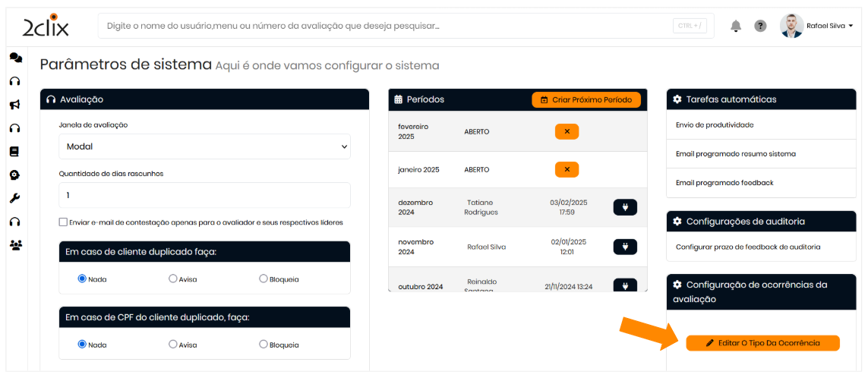Image resolution: width=868 pixels, height=381 pixels.
Task: Open the book icon in left sidebar
Action: pyautogui.click(x=14, y=152)
